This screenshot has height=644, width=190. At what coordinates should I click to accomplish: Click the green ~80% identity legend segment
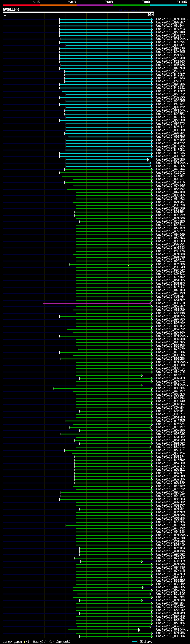click(132, 5)
